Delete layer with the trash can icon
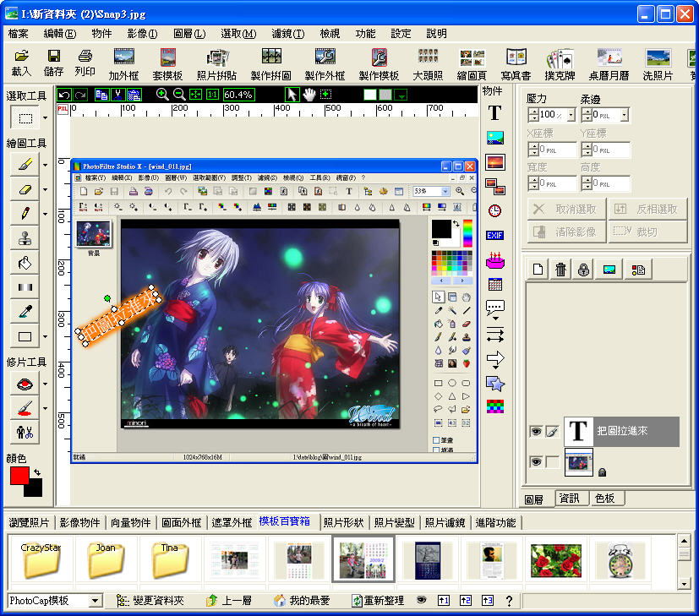 (560, 270)
